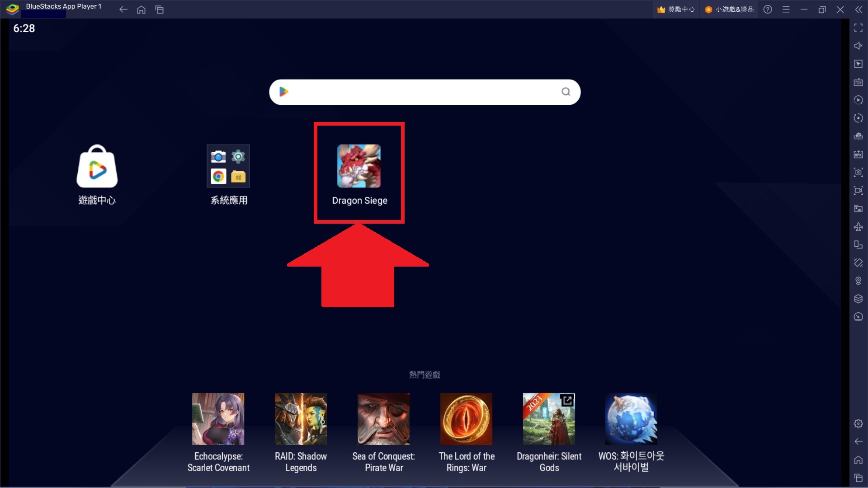
Task: Open 小遊戲&獎品 mini games button
Action: point(729,9)
